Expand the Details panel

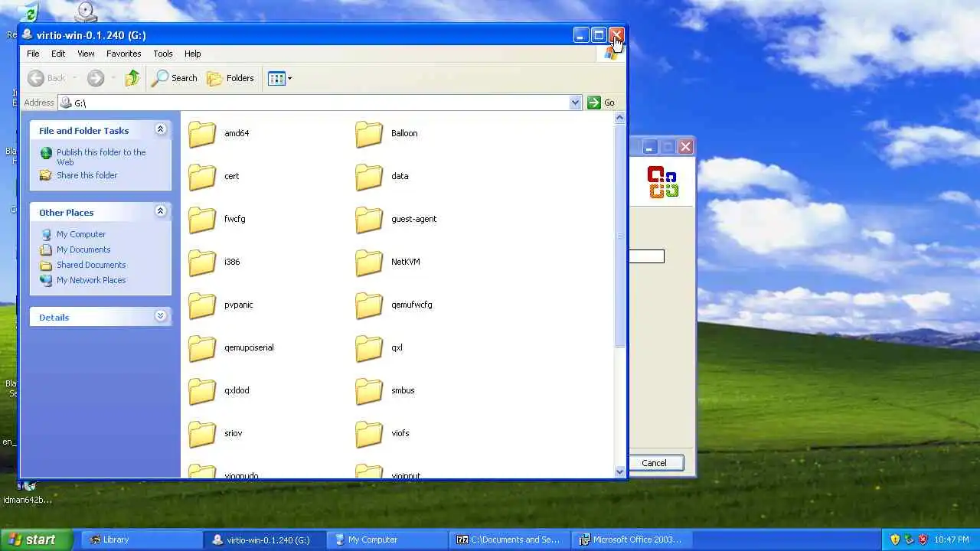tap(160, 316)
